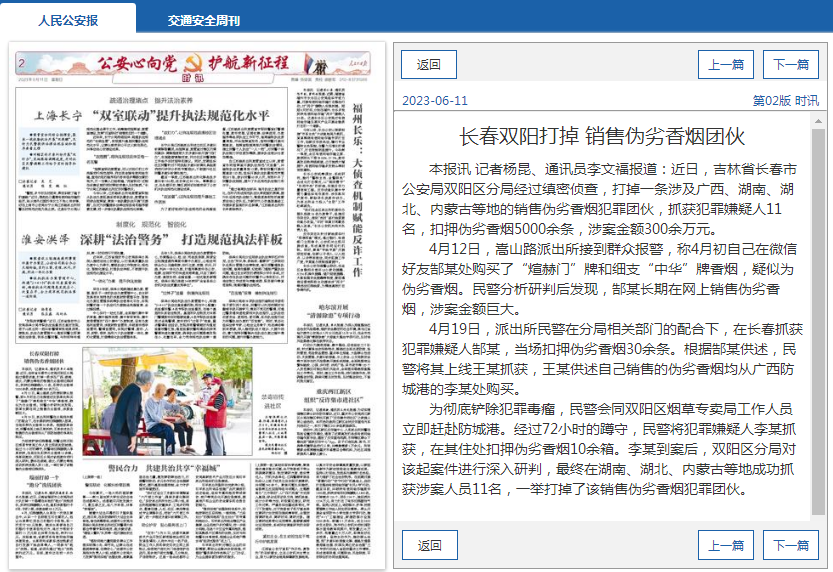Screen dimensions: 833x572
Task: Switch to the 人民公安报 tab
Action: (68, 20)
